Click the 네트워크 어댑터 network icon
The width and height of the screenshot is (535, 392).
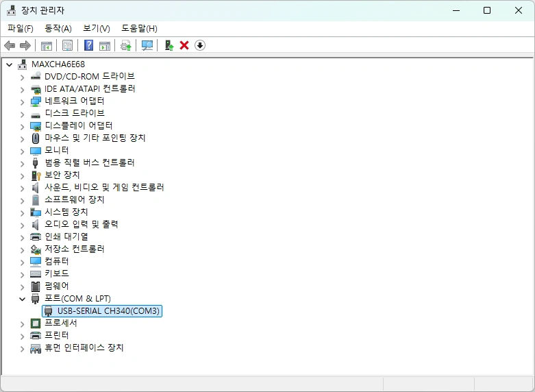click(x=36, y=101)
